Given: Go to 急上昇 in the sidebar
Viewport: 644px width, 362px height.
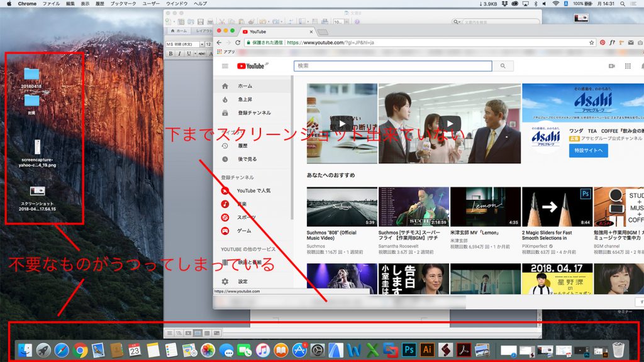Looking at the screenshot, I should (245, 99).
